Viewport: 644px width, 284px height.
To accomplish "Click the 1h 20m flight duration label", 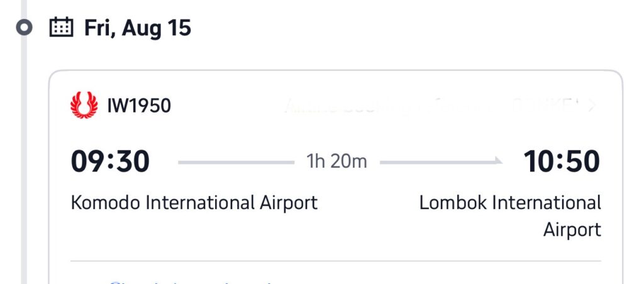I will (x=337, y=161).
